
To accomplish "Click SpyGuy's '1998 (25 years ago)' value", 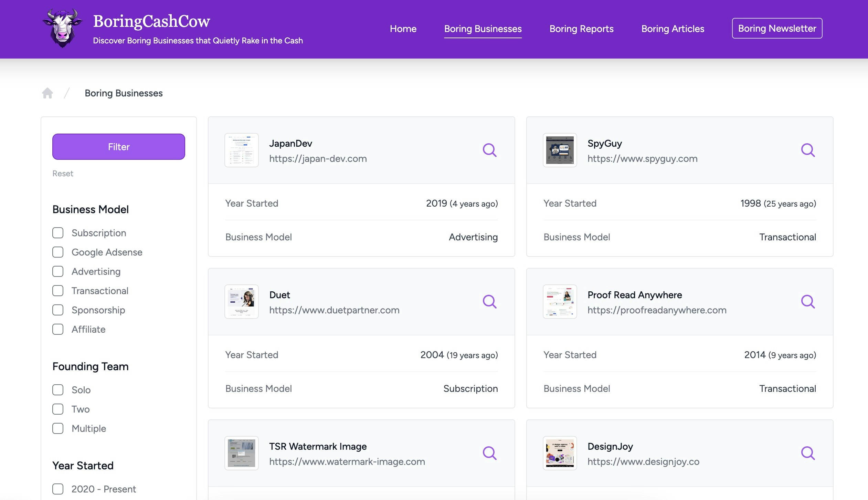I will [778, 204].
